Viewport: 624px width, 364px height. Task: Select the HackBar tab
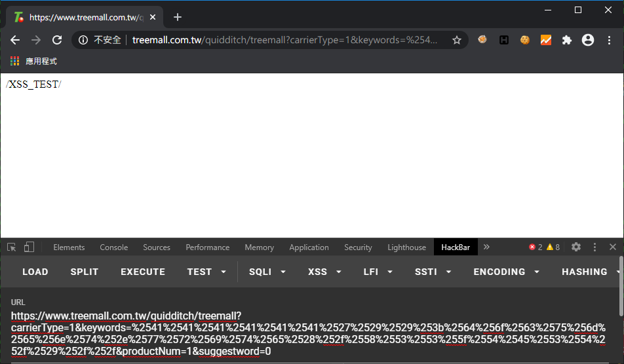pyautogui.click(x=456, y=247)
